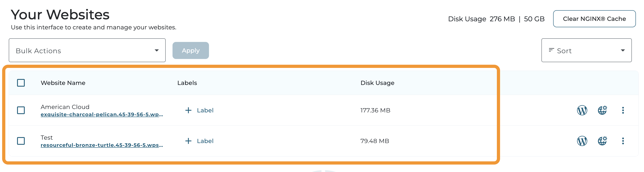
Task: Click the Sort dropdown arrow
Action: (x=622, y=50)
